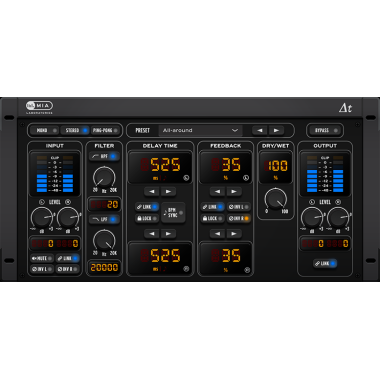The image size is (380, 380).
Task: Click the Dry/Wet 100 percent display
Action: coord(276,167)
